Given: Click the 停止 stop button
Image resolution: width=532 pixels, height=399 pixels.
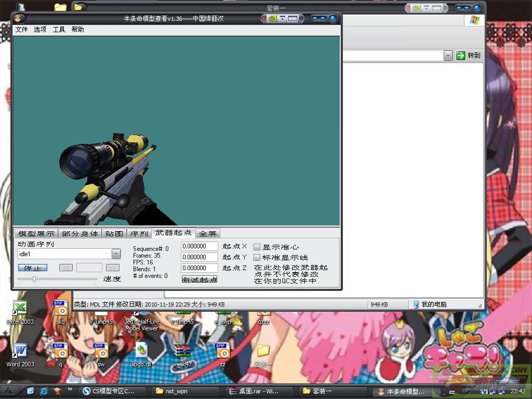Looking at the screenshot, I should [x=32, y=268].
